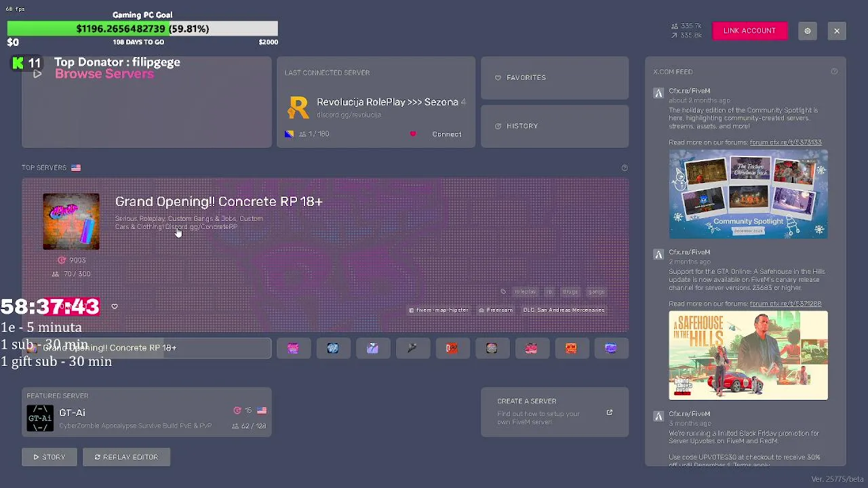Viewport: 868px width, 488px height.
Task: Select the red numbered server icon
Action: (452, 348)
